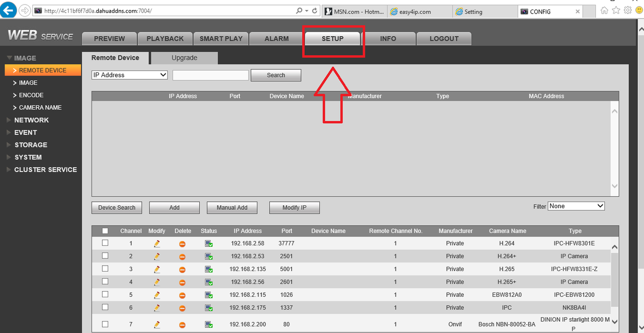Expand the NETWORK section in sidebar
Screen dimensions: 644x333
coord(31,120)
